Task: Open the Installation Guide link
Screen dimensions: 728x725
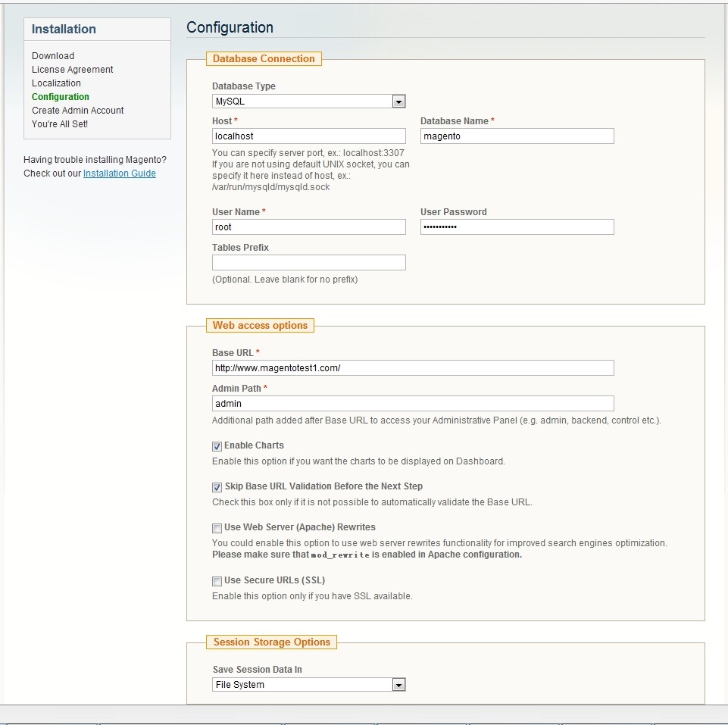Action: [x=119, y=173]
